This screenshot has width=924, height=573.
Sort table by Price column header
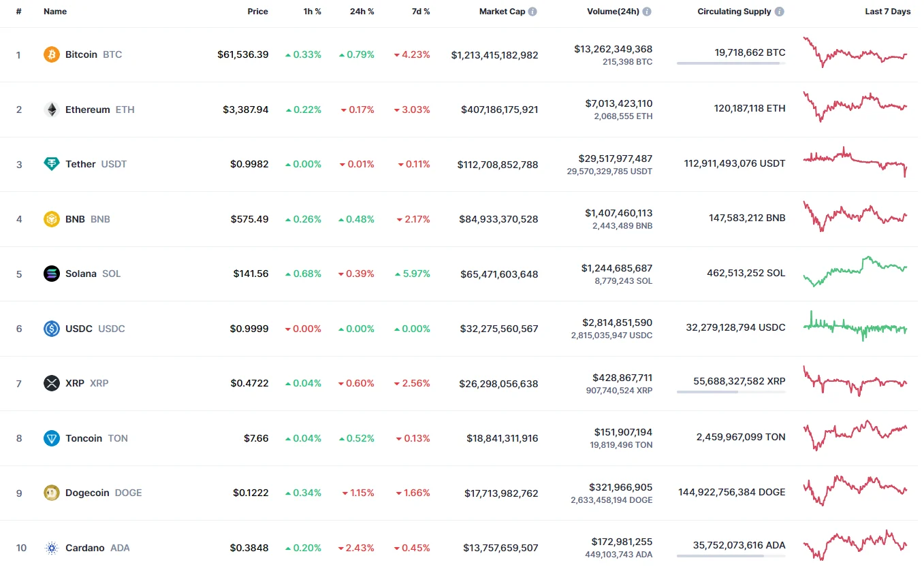[x=257, y=12]
